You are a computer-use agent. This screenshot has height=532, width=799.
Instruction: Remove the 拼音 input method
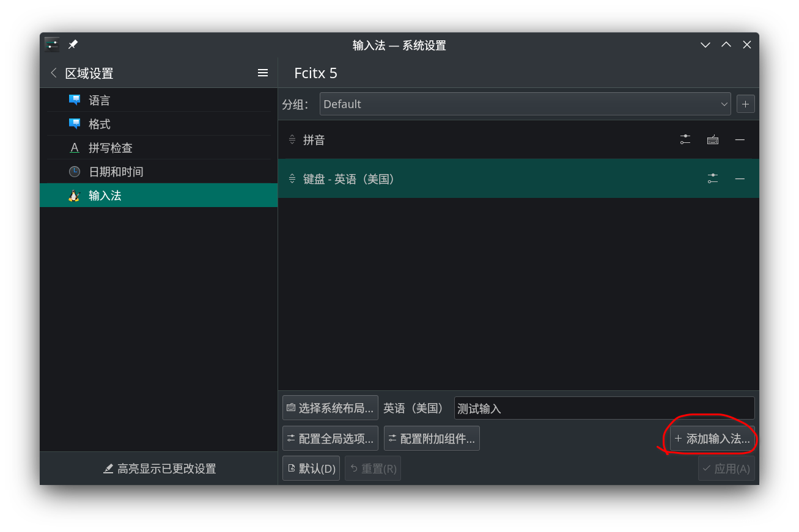click(x=740, y=140)
